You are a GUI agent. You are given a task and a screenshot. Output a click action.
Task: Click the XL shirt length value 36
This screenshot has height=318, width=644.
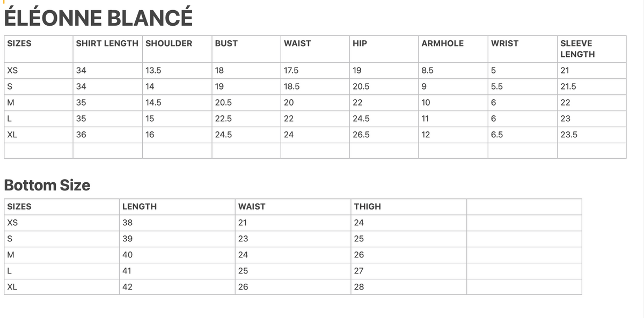pyautogui.click(x=81, y=135)
